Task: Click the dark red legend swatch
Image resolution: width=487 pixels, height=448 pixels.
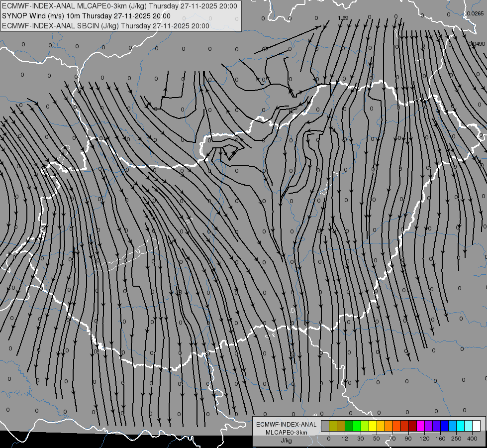Action: 413,426
